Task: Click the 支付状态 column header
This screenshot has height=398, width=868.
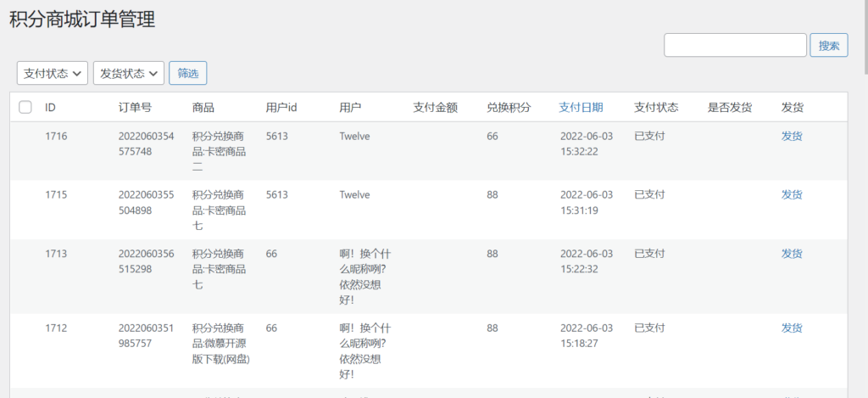Action: point(656,108)
